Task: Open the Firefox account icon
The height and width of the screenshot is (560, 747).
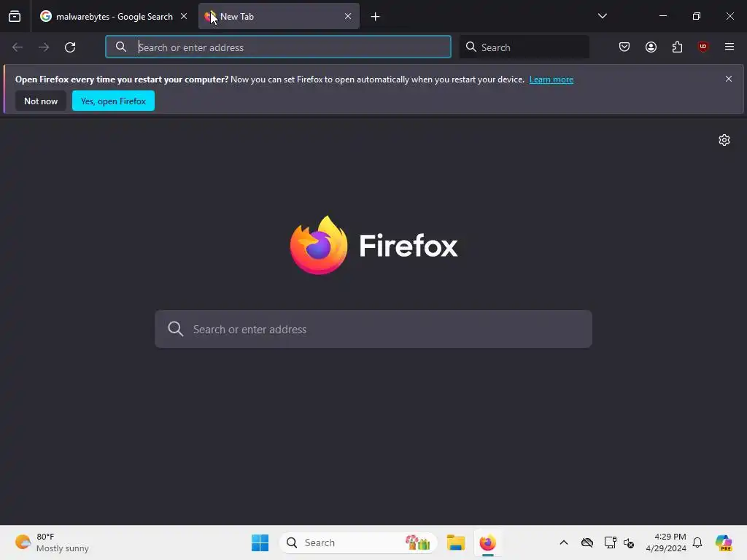Action: tap(651, 47)
